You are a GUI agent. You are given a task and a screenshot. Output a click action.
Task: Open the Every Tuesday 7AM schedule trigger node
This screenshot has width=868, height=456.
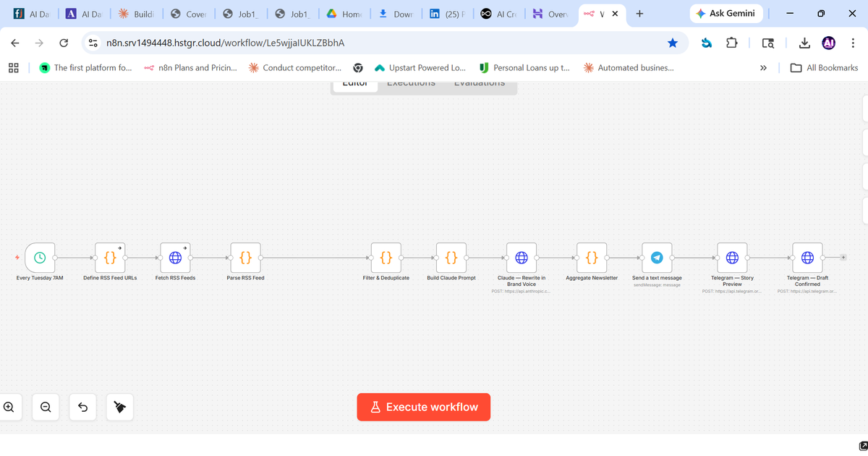[x=40, y=257]
